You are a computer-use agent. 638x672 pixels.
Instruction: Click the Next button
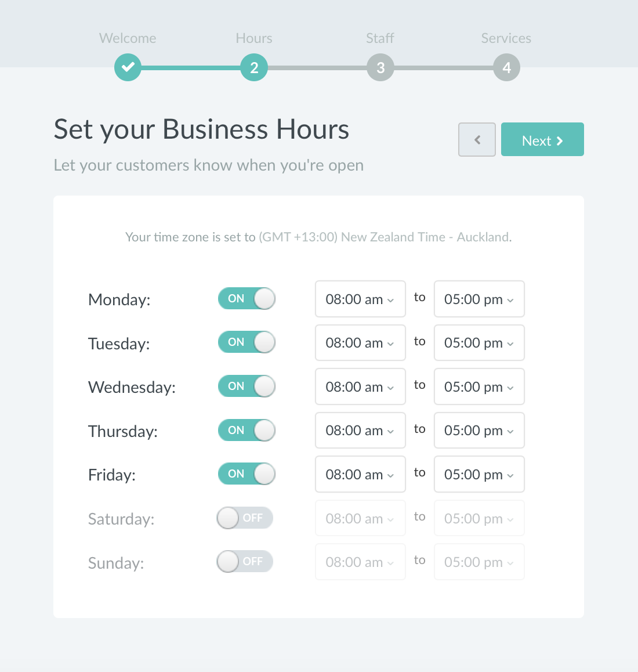point(542,139)
